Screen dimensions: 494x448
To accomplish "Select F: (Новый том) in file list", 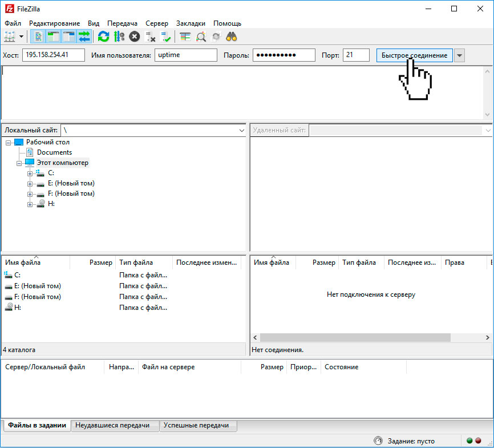I will 38,297.
